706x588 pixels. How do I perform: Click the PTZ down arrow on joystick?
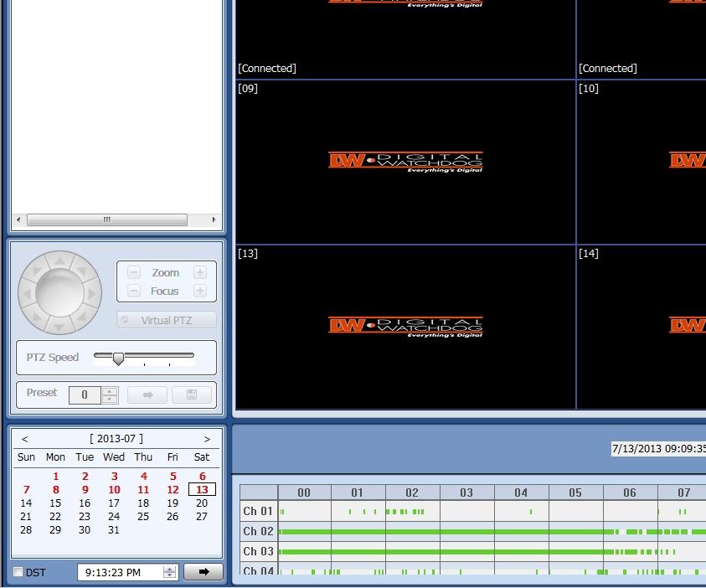59,326
